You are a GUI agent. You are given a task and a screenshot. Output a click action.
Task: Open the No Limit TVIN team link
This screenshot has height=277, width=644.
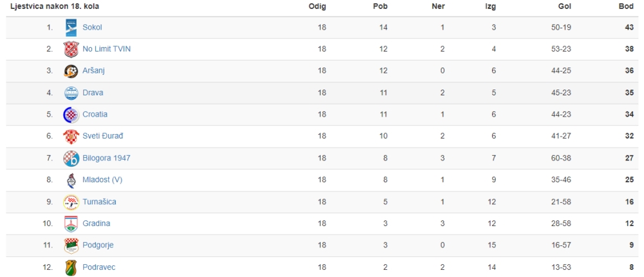(107, 50)
